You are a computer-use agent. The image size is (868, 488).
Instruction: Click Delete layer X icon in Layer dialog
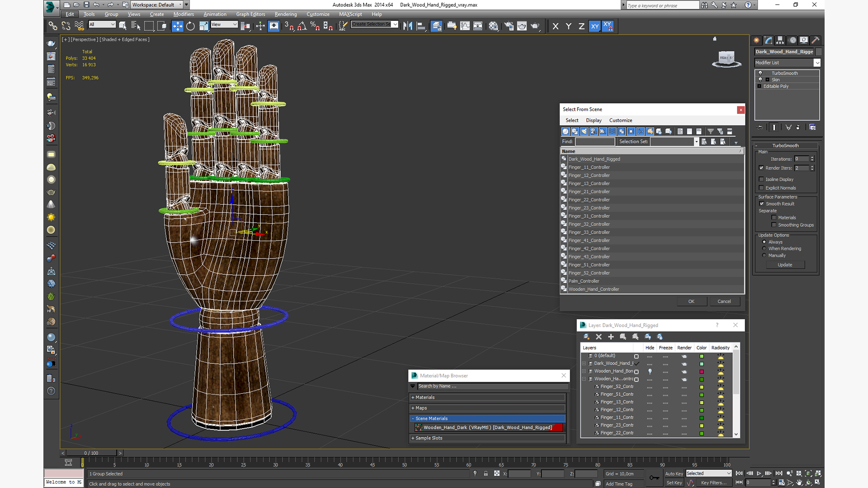tap(599, 337)
